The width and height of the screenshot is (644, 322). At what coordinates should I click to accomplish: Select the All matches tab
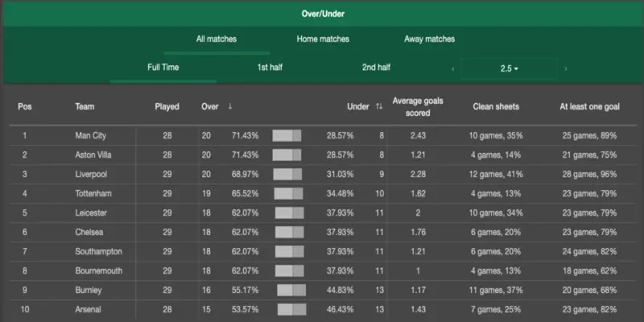(x=217, y=39)
